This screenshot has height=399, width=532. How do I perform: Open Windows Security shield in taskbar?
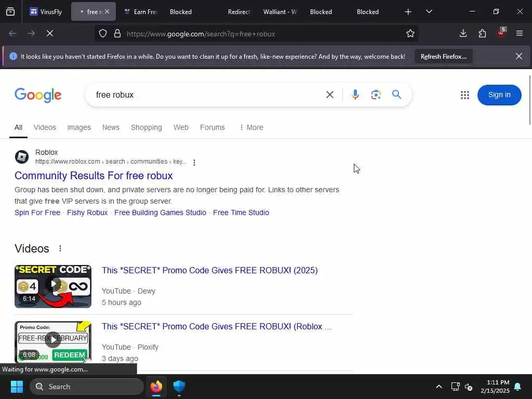pos(179,387)
